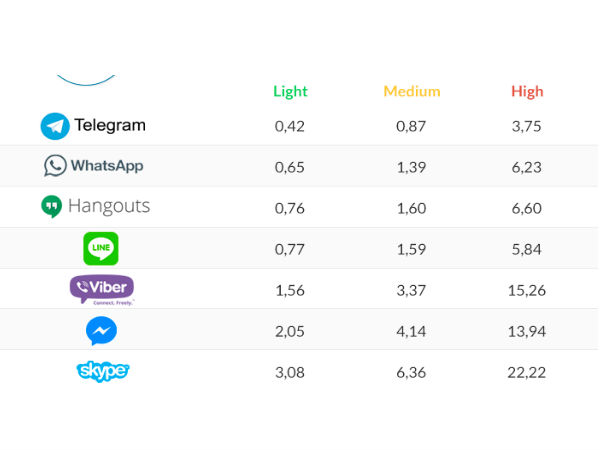Click the Hangouts text label
This screenshot has width=600, height=450.
109,207
